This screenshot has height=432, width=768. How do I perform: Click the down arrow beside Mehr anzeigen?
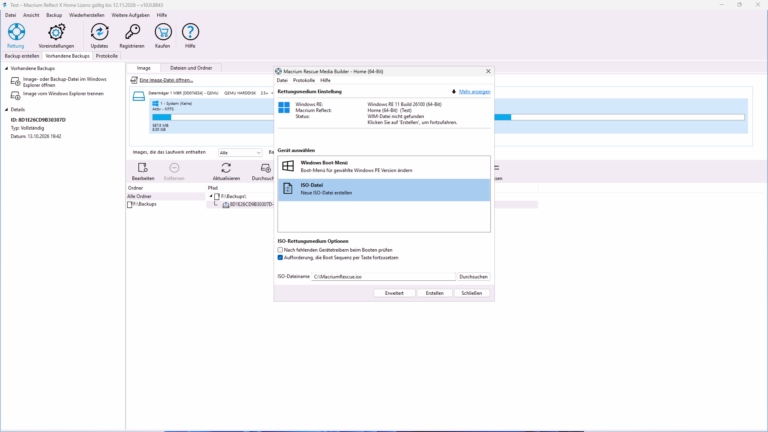coord(454,92)
